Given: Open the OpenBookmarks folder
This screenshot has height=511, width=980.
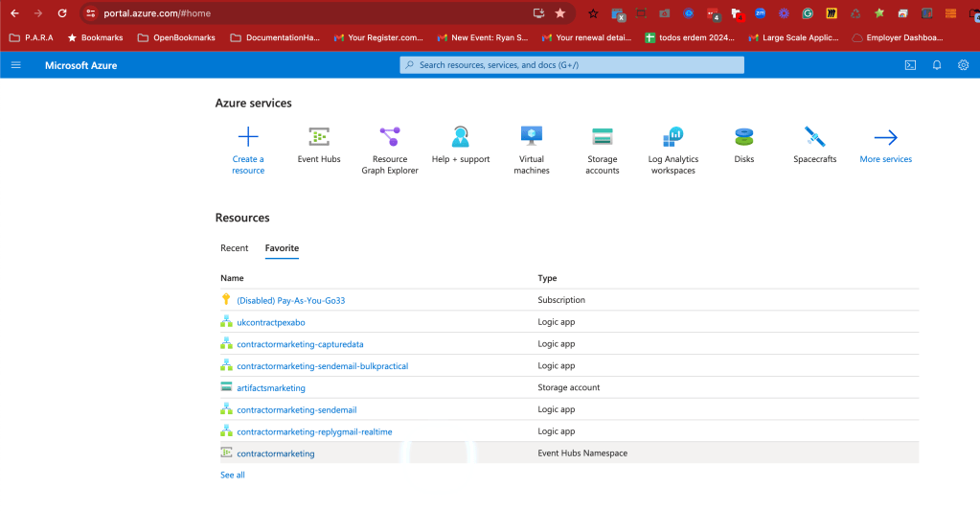Looking at the screenshot, I should point(176,37).
